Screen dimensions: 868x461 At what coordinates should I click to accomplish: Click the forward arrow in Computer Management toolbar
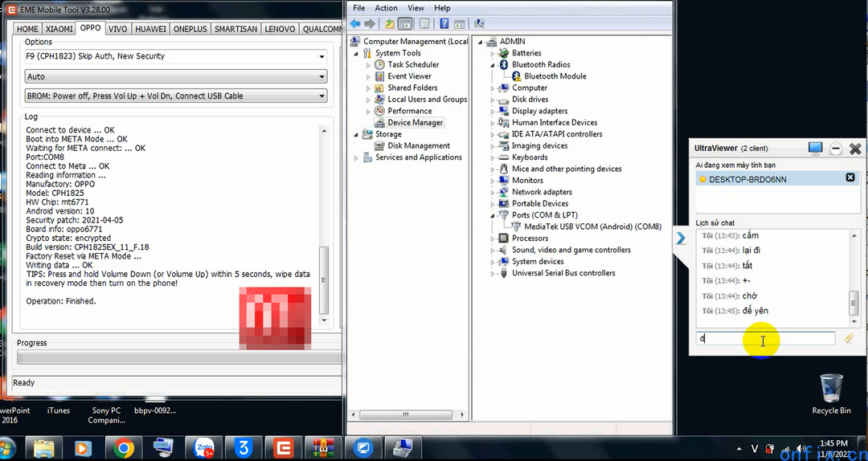tap(369, 24)
